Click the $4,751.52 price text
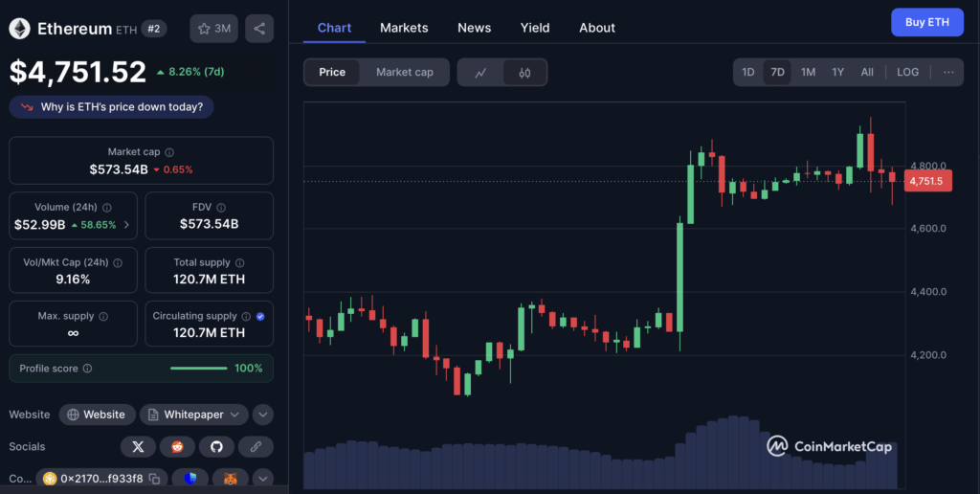This screenshot has height=494, width=980. pos(78,72)
